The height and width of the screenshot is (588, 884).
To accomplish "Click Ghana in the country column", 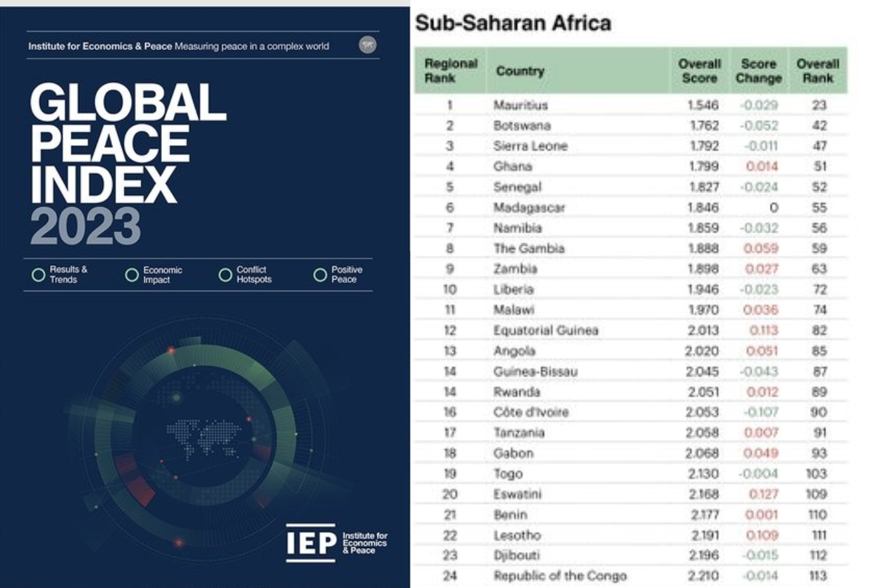I will (x=512, y=166).
